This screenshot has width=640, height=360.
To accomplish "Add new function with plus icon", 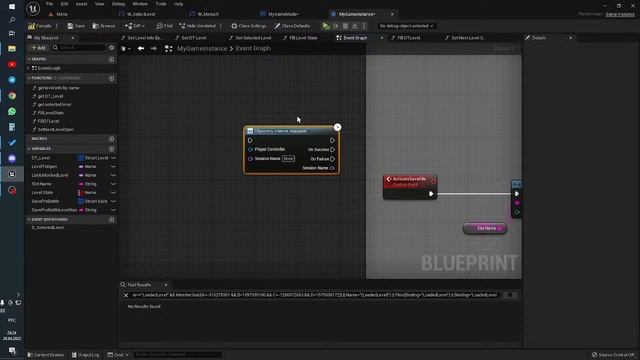I will pyautogui.click(x=111, y=78).
